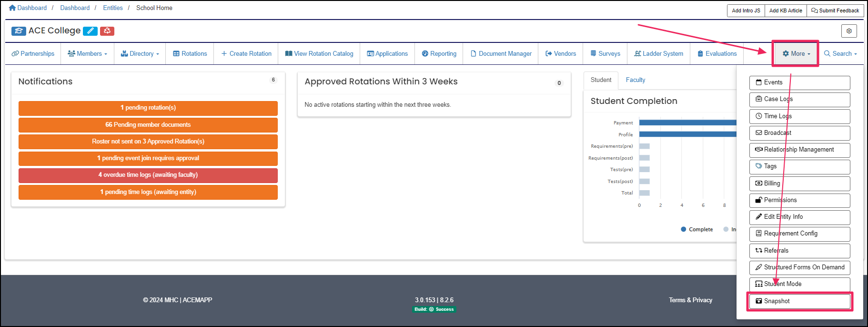
Task: Select Events from the More menu
Action: pyautogui.click(x=799, y=82)
